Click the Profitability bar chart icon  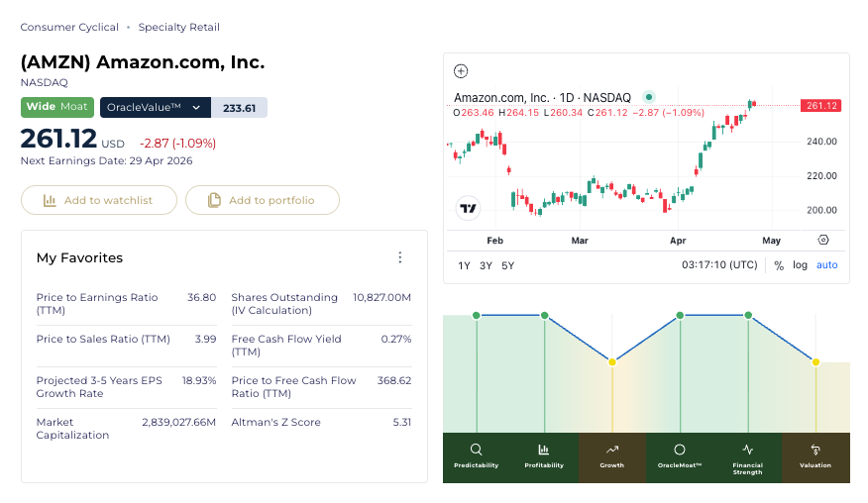click(x=544, y=450)
